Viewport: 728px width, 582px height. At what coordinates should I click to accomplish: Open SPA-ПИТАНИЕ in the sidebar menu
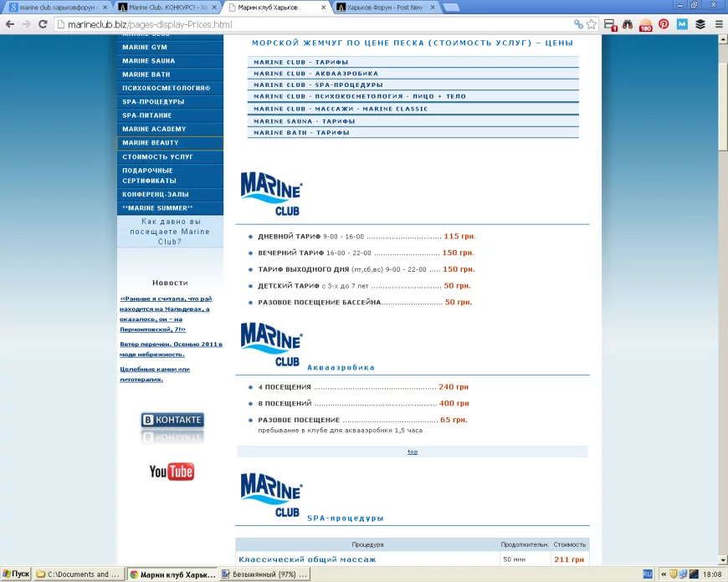tap(170, 115)
